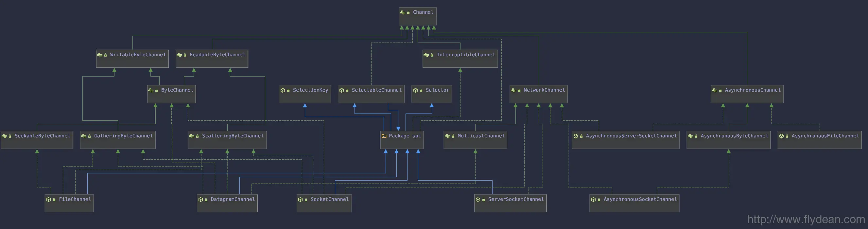Select the SeekableByteChannel node

[37, 140]
